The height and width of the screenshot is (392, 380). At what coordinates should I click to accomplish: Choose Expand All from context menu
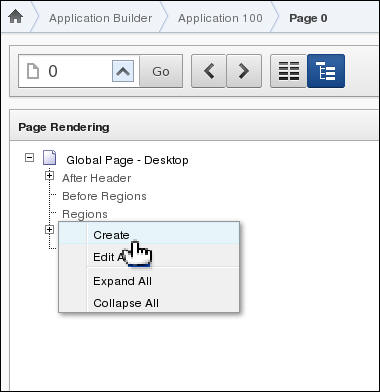(x=149, y=281)
